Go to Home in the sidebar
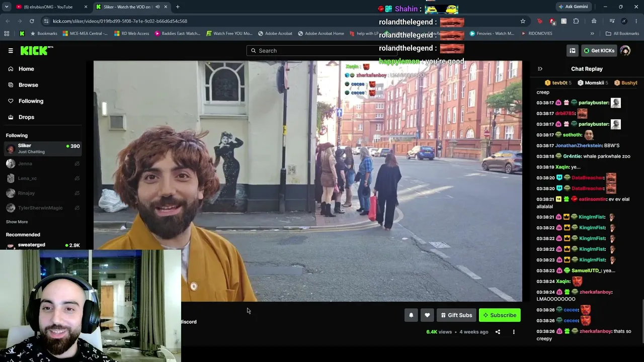Viewport: 644px width, 362px height. click(x=26, y=69)
